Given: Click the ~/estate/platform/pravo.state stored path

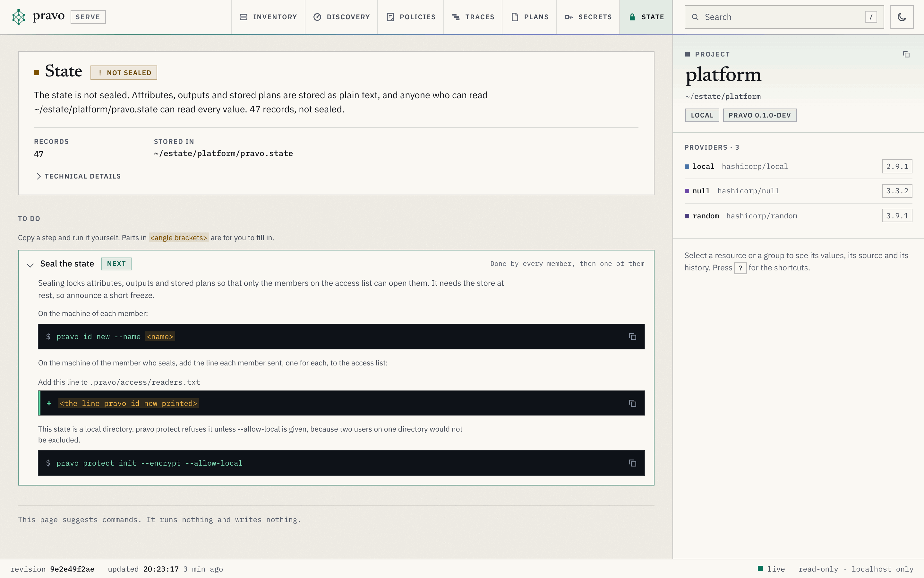Looking at the screenshot, I should [x=223, y=154].
